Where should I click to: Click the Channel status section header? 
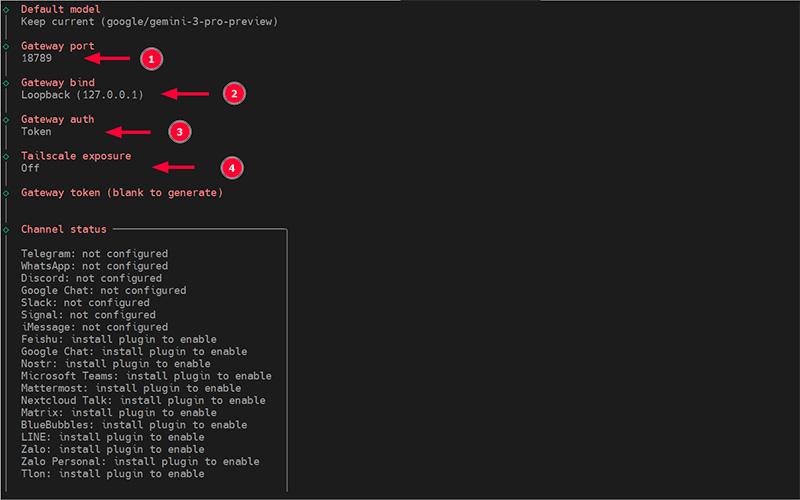63,230
